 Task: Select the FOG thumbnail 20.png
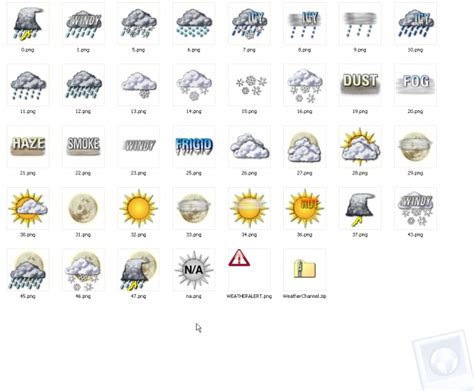point(415,85)
